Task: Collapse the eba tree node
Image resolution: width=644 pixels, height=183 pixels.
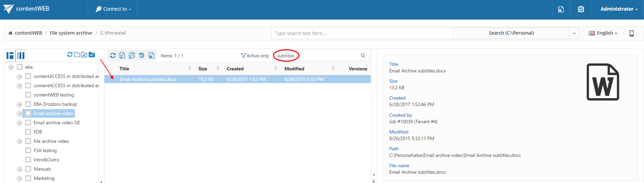Action: [x=11, y=67]
